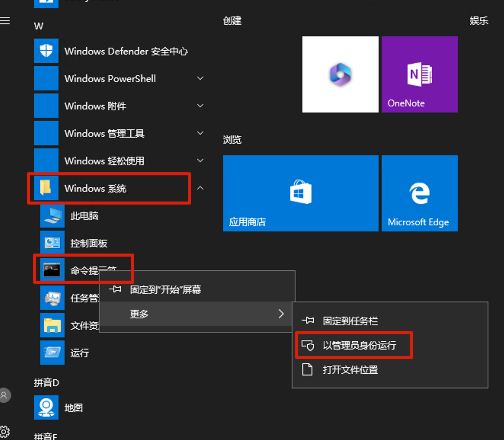Open the 更多 submenu entry
Image resolution: width=504 pixels, height=440 pixels.
[138, 314]
